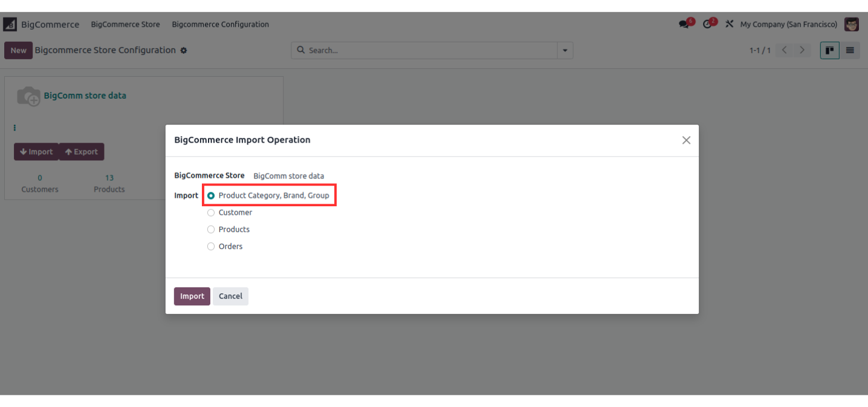Click Export button on the store card

tap(82, 152)
